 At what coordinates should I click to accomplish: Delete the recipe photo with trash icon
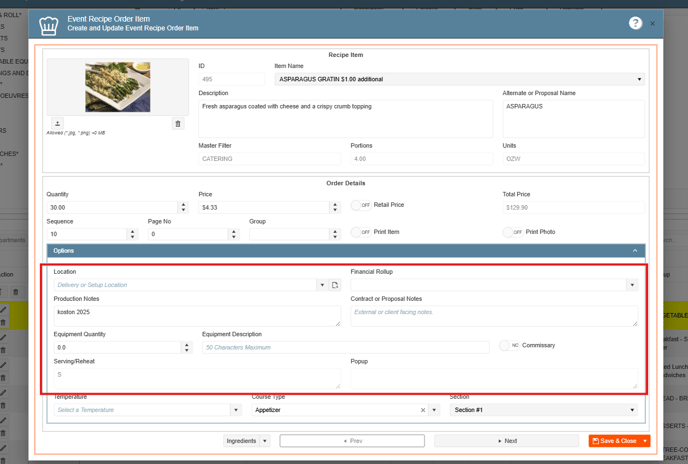tap(178, 124)
